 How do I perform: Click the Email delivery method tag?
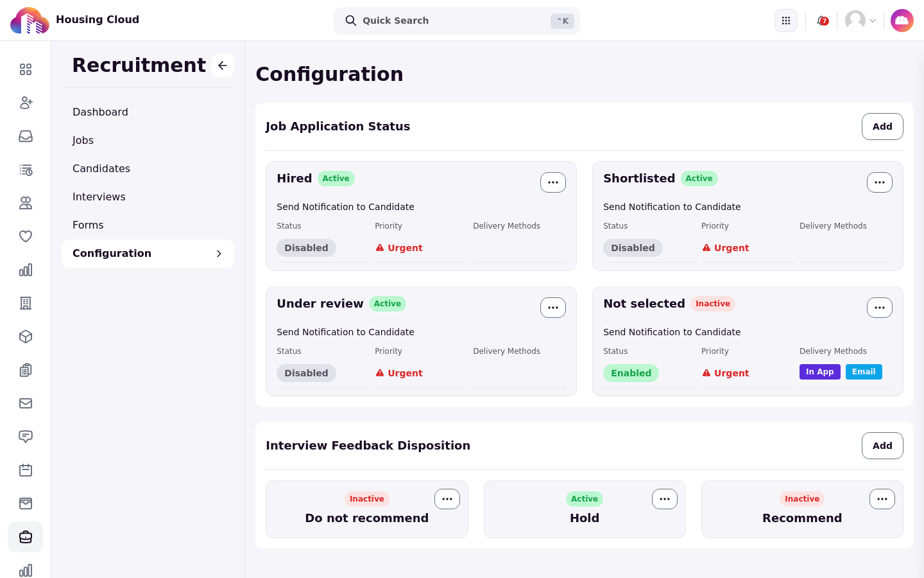point(864,372)
